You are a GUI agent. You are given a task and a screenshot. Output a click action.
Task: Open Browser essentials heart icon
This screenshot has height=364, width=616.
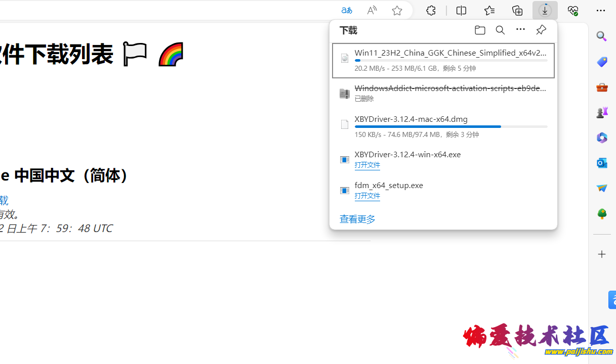tap(572, 11)
